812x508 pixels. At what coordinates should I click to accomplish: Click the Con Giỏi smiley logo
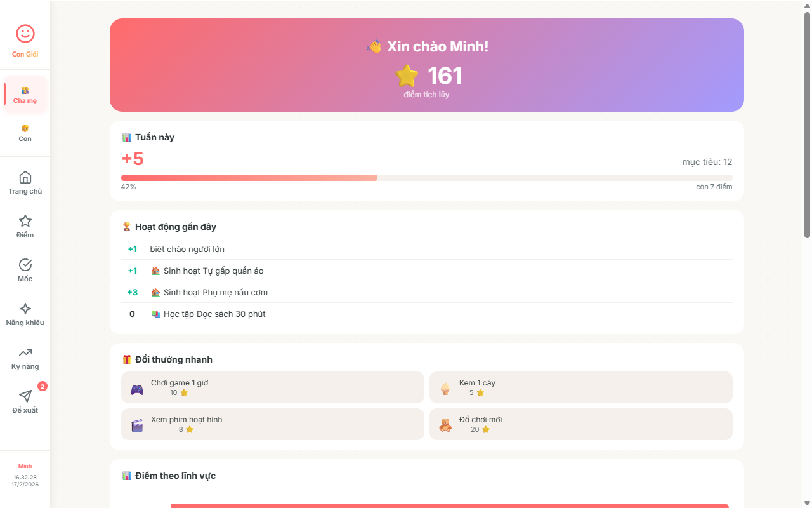point(25,34)
